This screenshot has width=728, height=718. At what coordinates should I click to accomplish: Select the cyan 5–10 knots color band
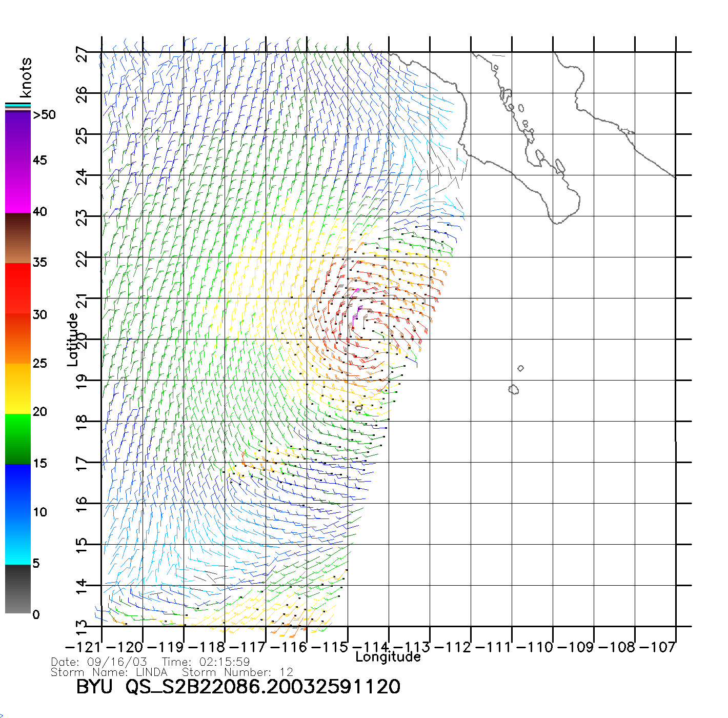tap(17, 538)
